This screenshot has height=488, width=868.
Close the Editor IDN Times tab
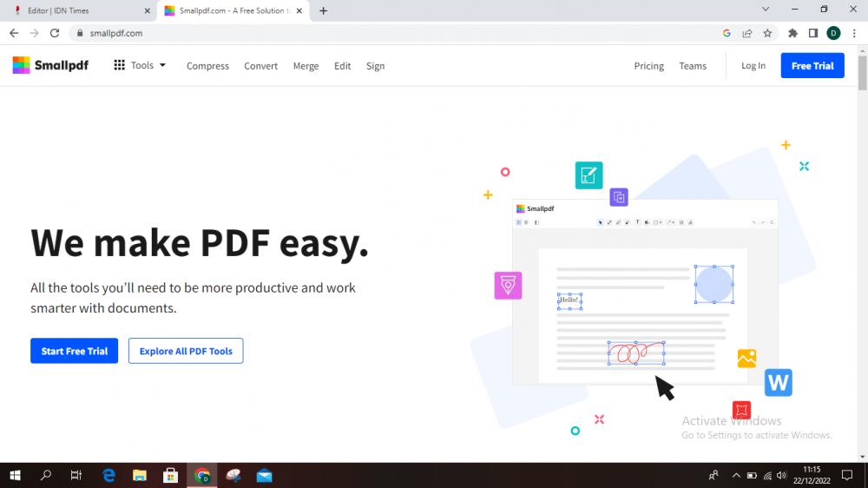pos(148,10)
